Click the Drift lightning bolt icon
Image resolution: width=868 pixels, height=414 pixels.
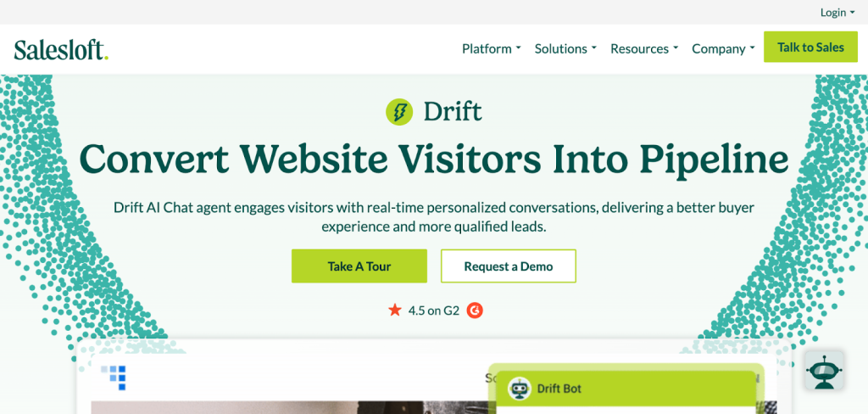coord(399,112)
